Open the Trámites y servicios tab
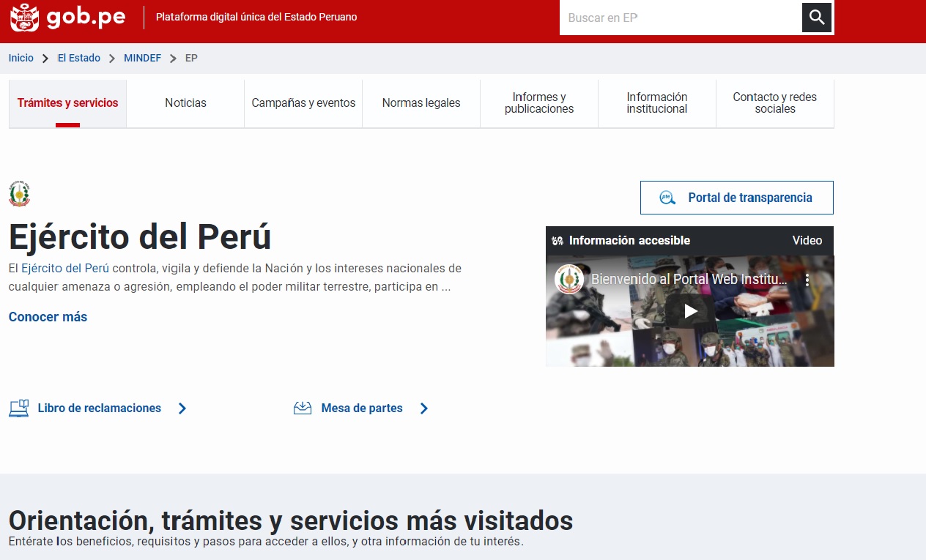This screenshot has width=926, height=560. tap(67, 103)
